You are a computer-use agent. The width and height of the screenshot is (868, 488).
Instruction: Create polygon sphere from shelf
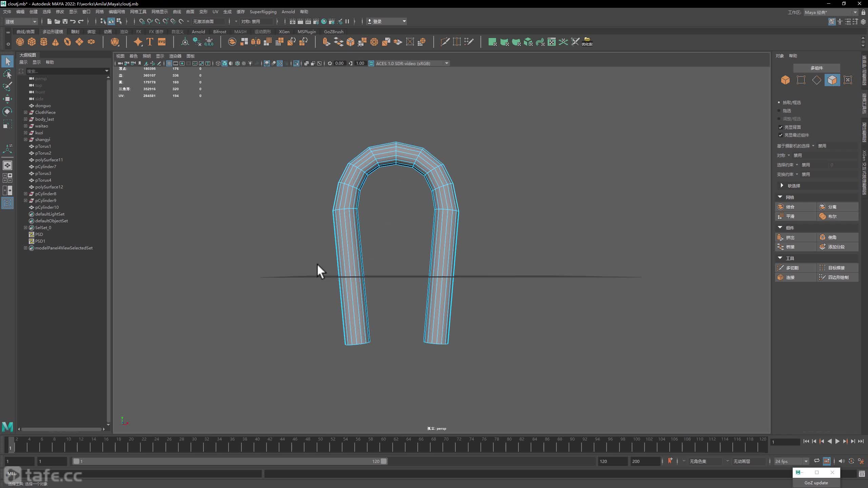point(20,42)
